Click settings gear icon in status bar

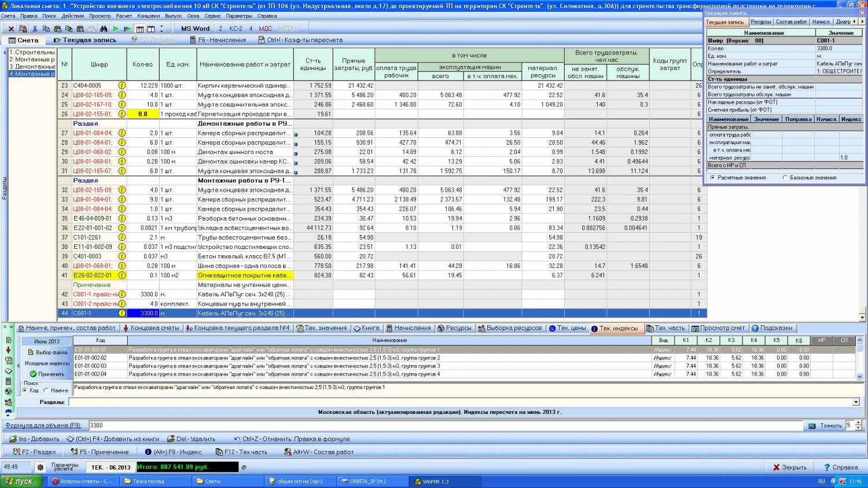coord(40,467)
